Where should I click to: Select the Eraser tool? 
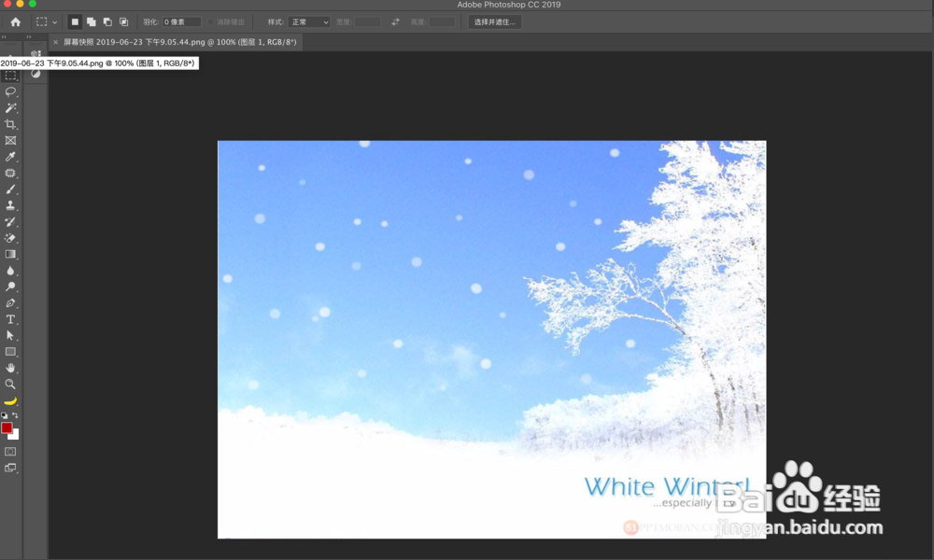10,238
